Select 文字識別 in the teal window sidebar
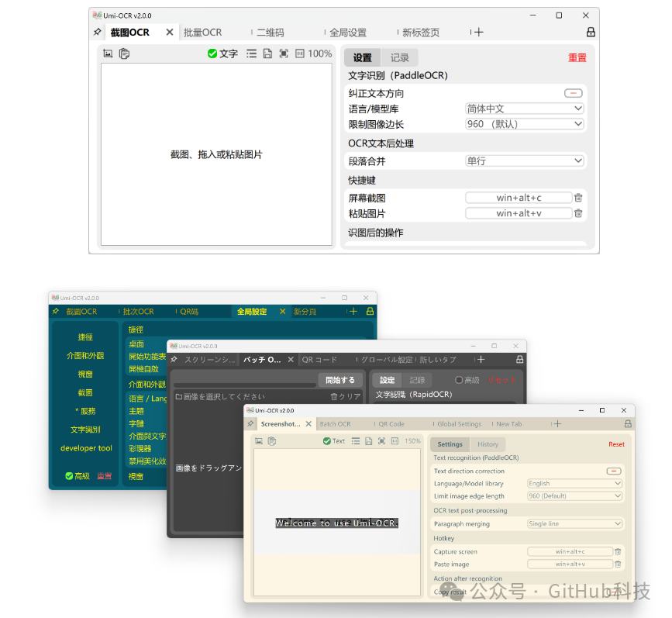 85,430
